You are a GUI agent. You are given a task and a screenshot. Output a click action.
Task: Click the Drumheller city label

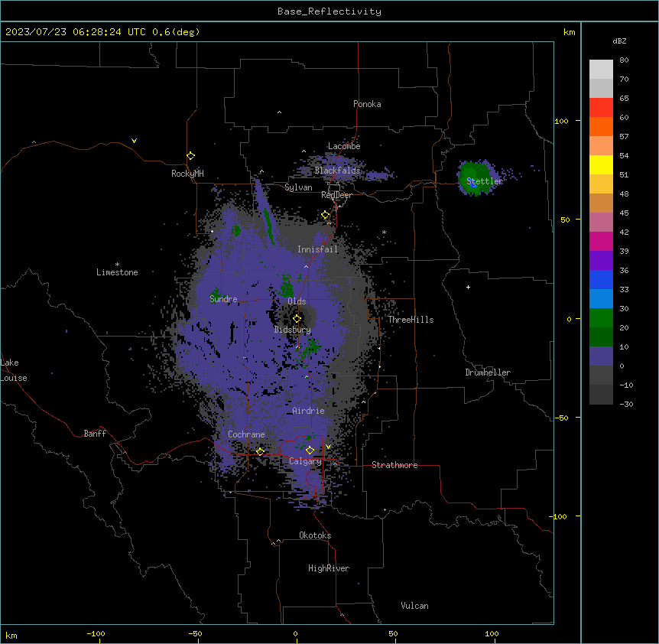[488, 372]
